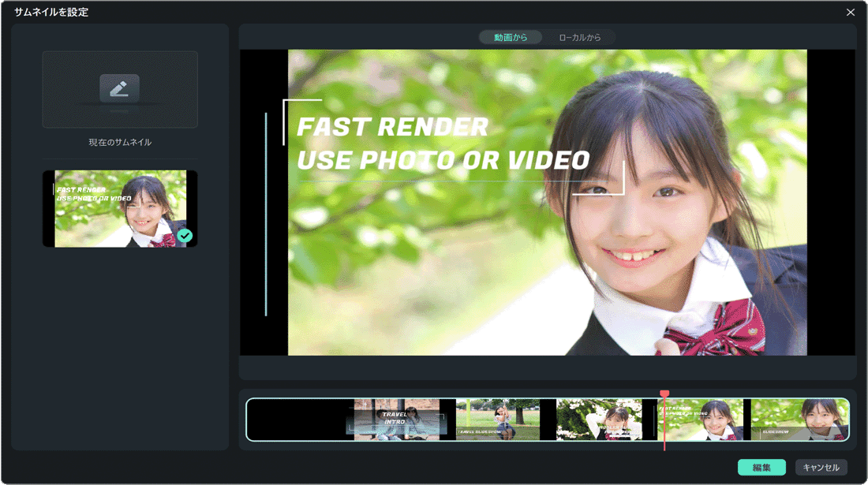The width and height of the screenshot is (868, 485).
Task: Click the USE PHOTO OR VIDEO text in preview
Action: click(443, 160)
